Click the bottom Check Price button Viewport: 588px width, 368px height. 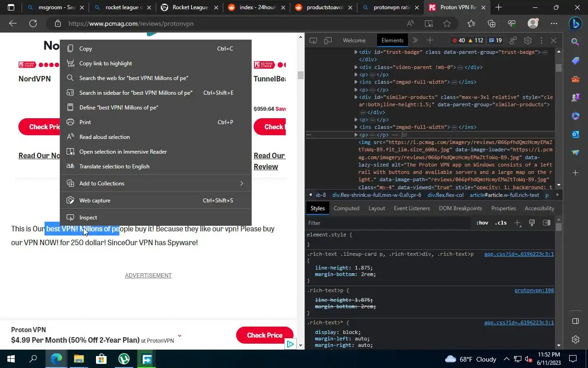click(265, 335)
